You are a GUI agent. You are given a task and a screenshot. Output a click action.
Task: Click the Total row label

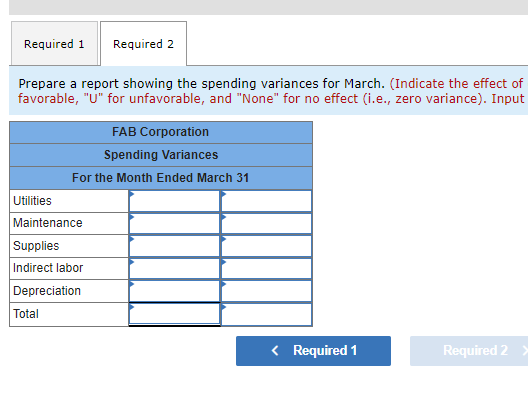pyautogui.click(x=26, y=314)
